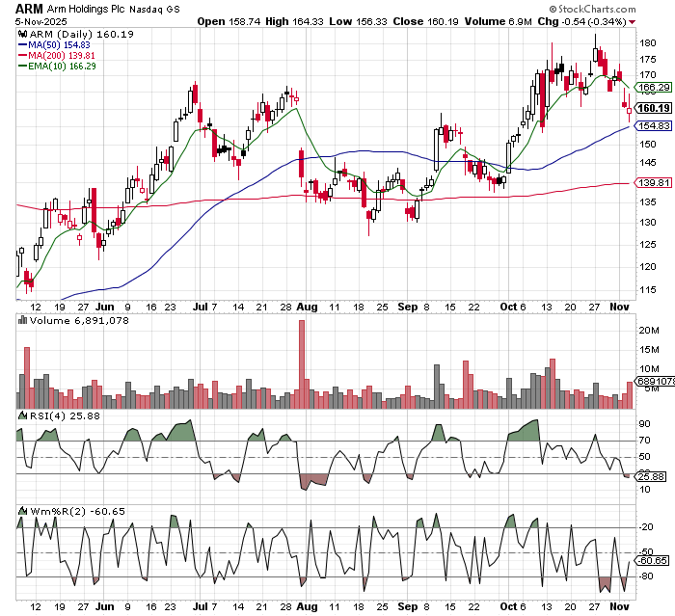
Task: Click the Chg -0.54 (-0.34%) value
Action: tap(582, 21)
